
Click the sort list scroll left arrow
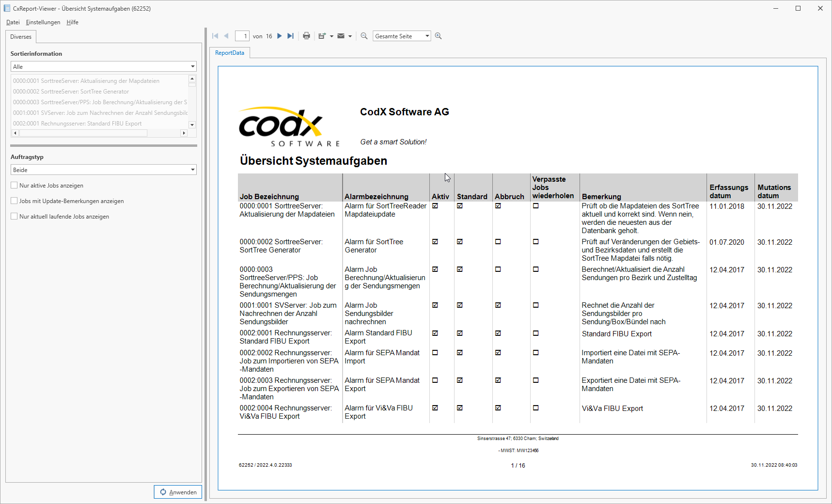click(15, 133)
